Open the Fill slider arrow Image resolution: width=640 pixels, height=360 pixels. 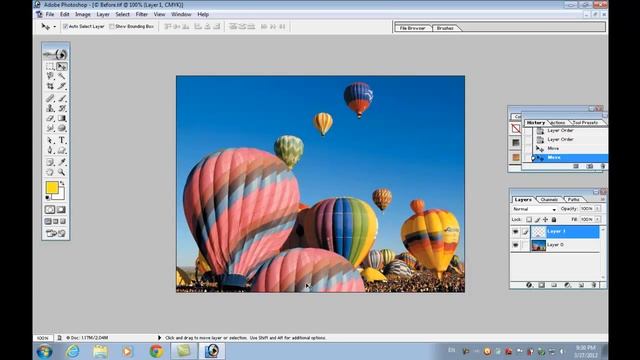(x=598, y=220)
